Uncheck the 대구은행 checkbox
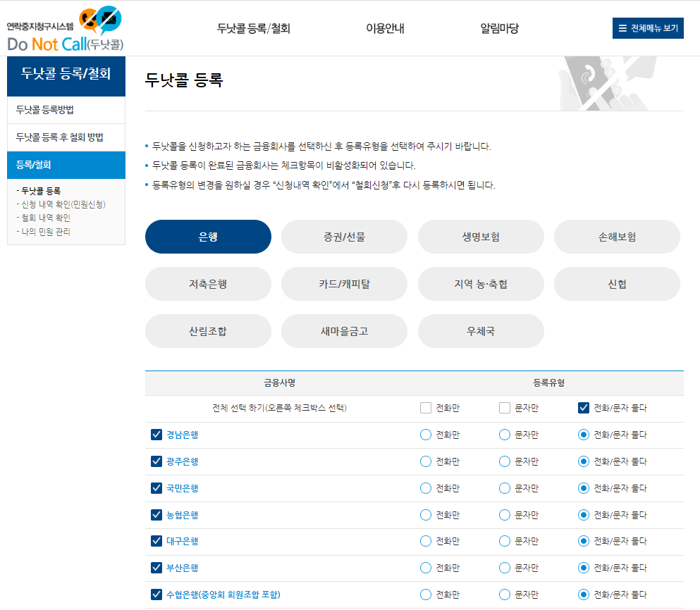This screenshot has height=610, width=700. pyautogui.click(x=156, y=541)
